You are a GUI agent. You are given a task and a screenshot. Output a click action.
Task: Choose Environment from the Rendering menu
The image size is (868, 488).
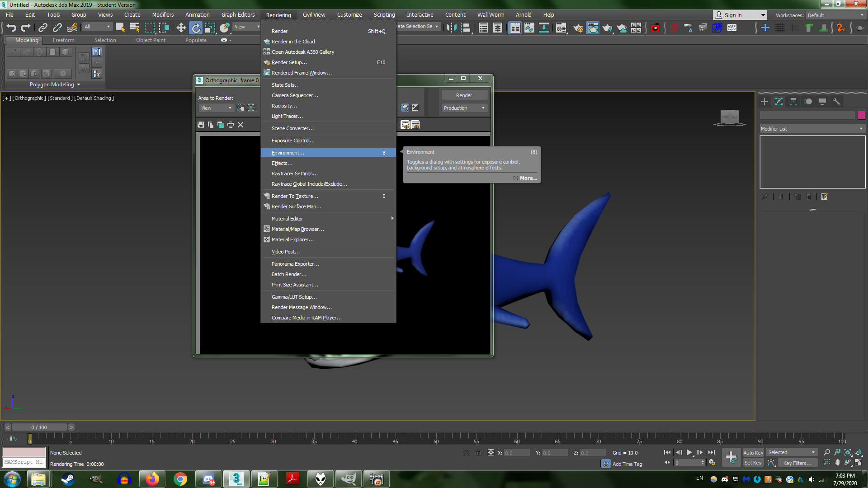tap(328, 153)
